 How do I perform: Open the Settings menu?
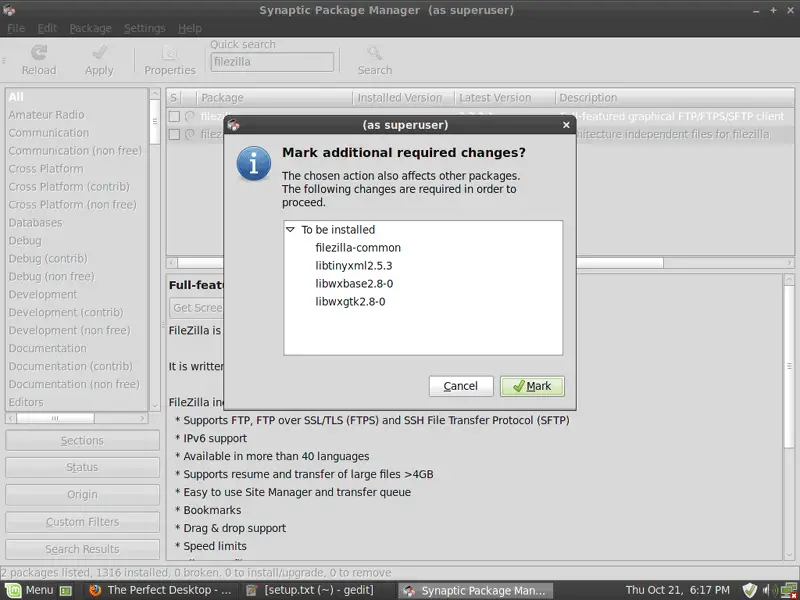(144, 29)
